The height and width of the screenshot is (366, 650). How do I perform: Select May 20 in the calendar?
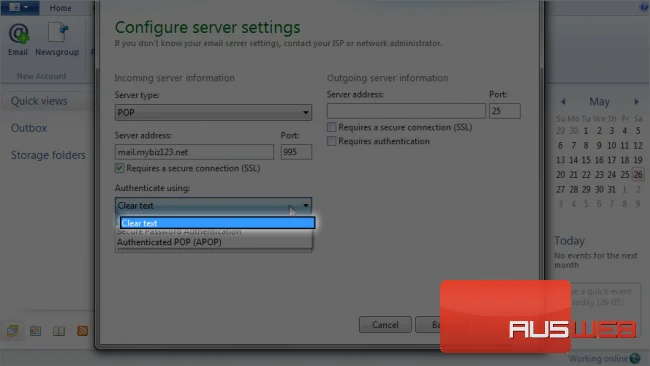click(560, 175)
